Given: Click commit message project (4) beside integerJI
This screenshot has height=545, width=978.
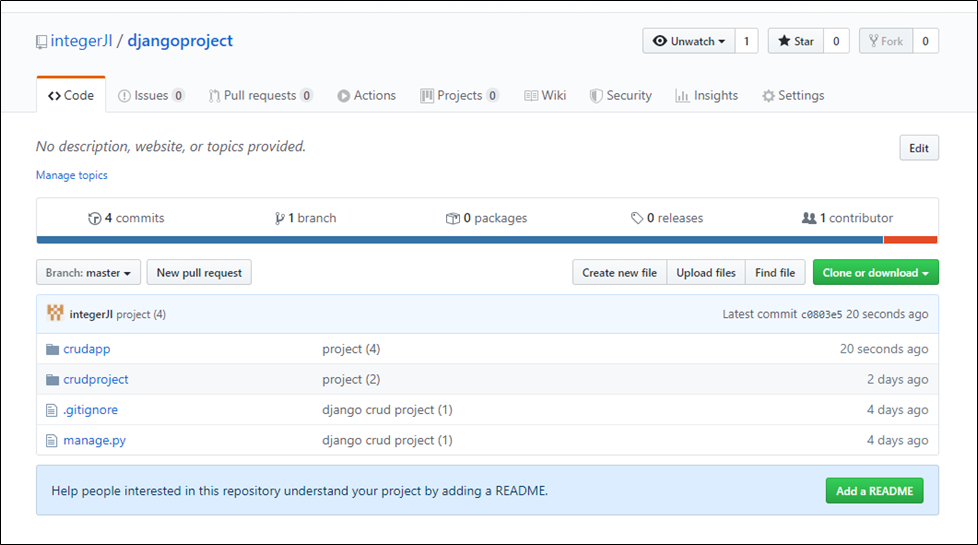Looking at the screenshot, I should tap(141, 314).
